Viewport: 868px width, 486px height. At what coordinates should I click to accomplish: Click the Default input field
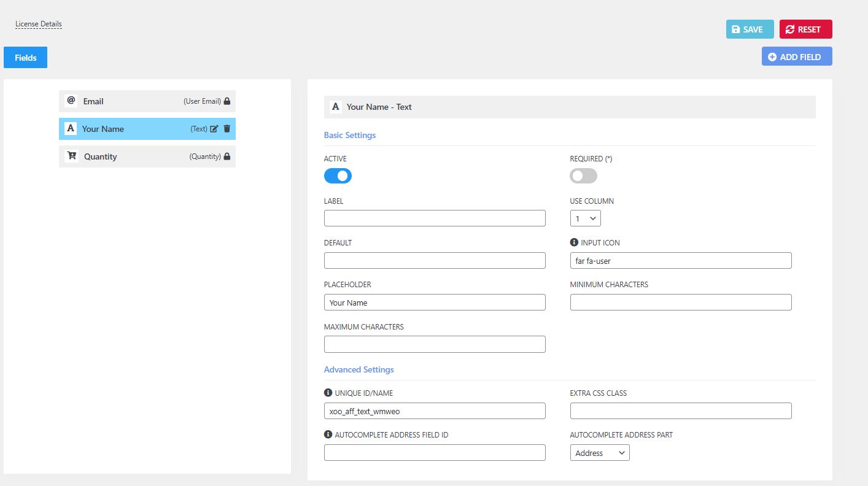(435, 260)
